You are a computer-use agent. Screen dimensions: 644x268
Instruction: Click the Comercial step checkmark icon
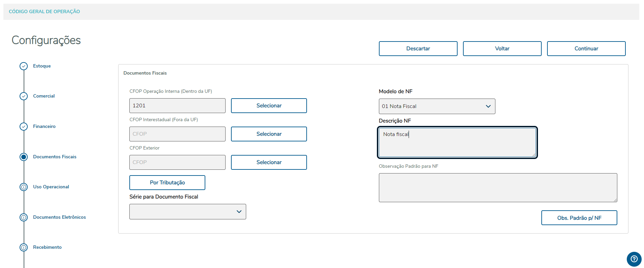tap(24, 96)
